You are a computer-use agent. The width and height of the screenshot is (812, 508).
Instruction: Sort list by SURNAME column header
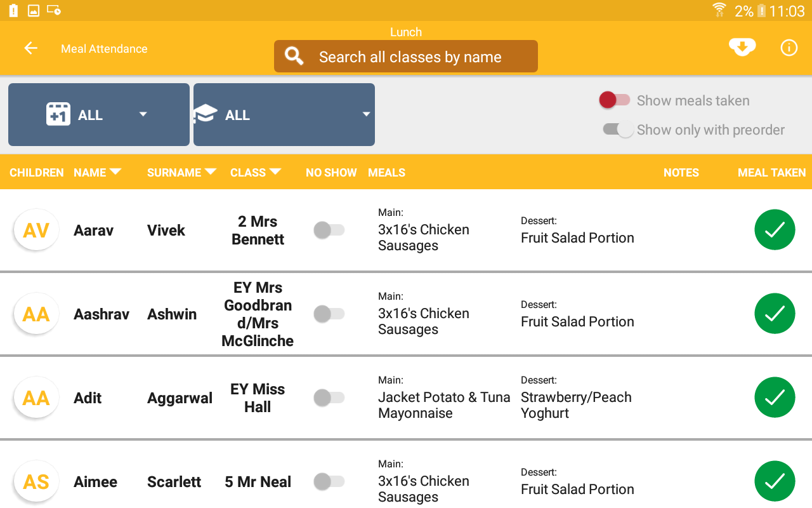tap(181, 172)
